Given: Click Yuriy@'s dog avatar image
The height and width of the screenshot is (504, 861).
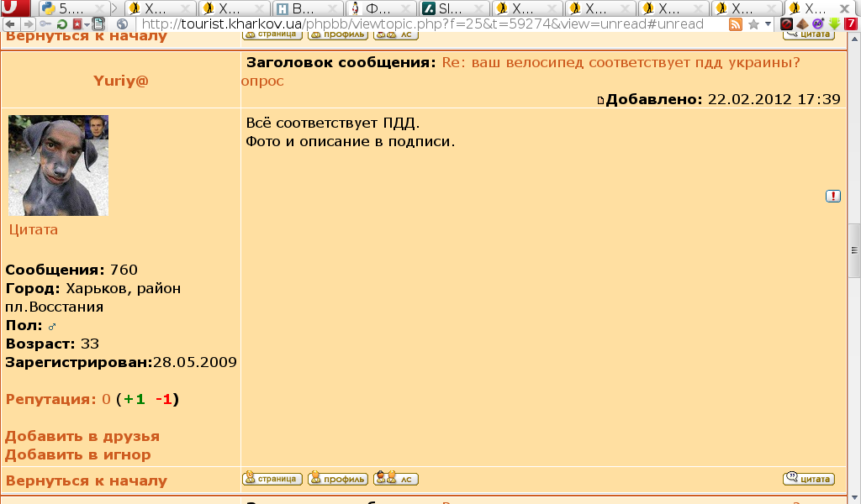Looking at the screenshot, I should (x=58, y=165).
